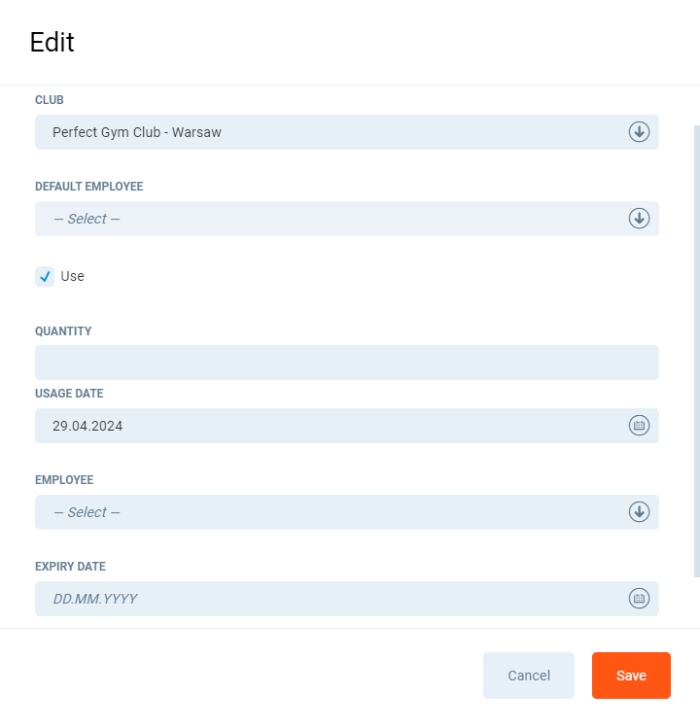Click the USAGE DATE field label
700x728 pixels.
coord(69,394)
